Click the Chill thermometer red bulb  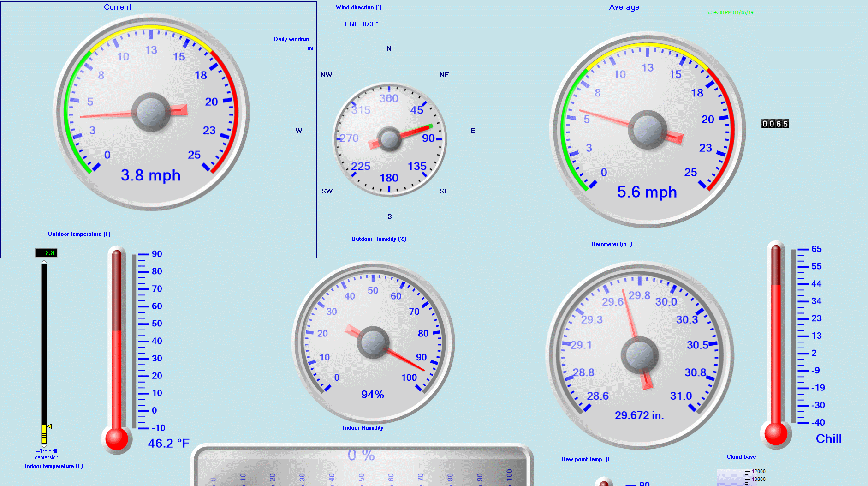click(x=776, y=434)
